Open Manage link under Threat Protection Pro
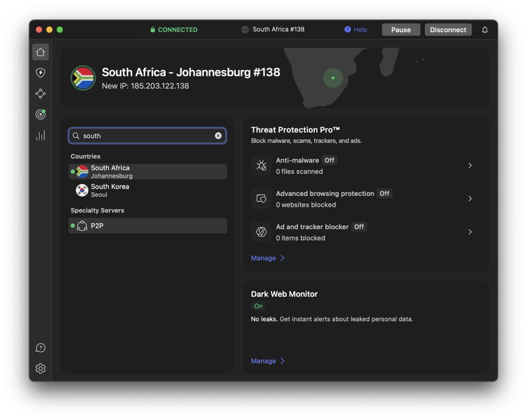 [268, 258]
